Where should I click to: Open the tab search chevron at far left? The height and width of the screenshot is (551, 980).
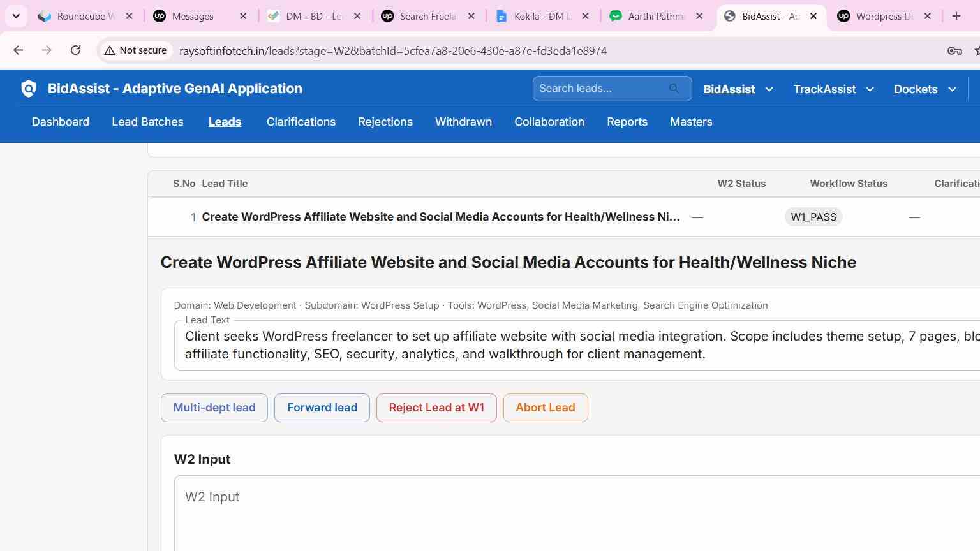(16, 16)
